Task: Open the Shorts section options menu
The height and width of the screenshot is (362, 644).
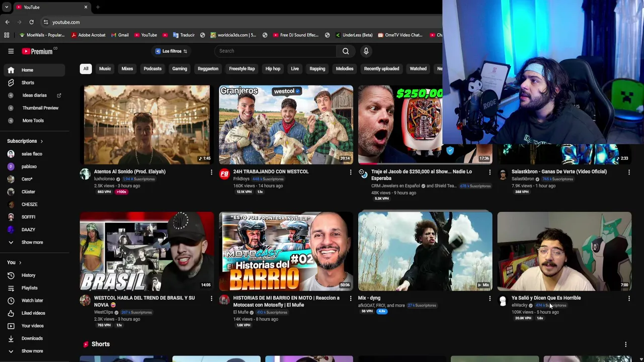Action: (x=625, y=344)
